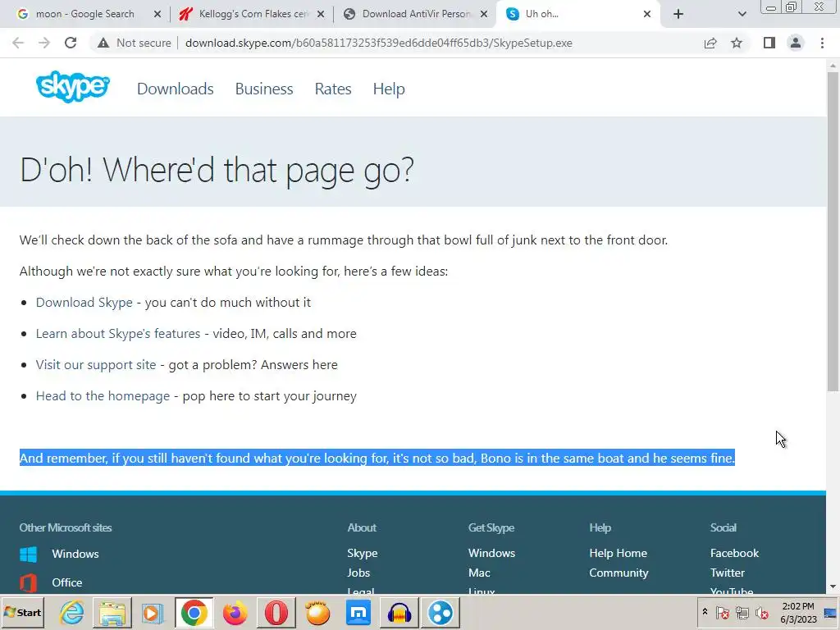Open the Chrome profile avatar icon
This screenshot has height=630, width=840.
tap(796, 43)
